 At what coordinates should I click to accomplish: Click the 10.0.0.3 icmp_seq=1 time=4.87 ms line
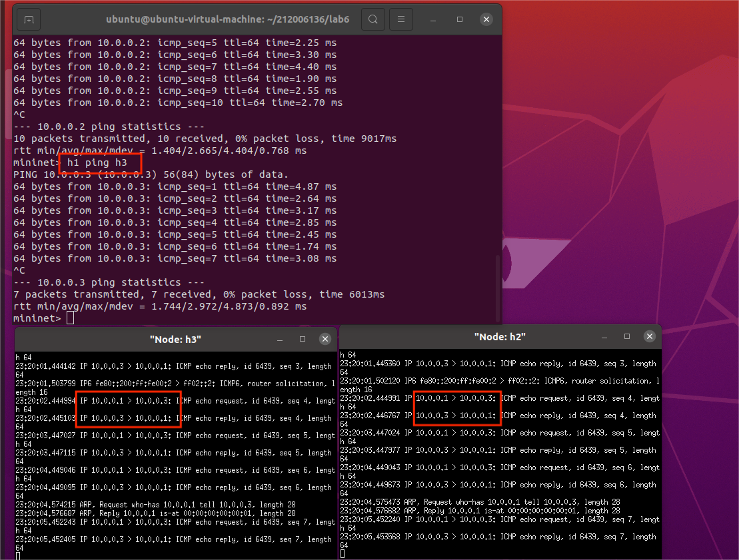click(x=175, y=186)
